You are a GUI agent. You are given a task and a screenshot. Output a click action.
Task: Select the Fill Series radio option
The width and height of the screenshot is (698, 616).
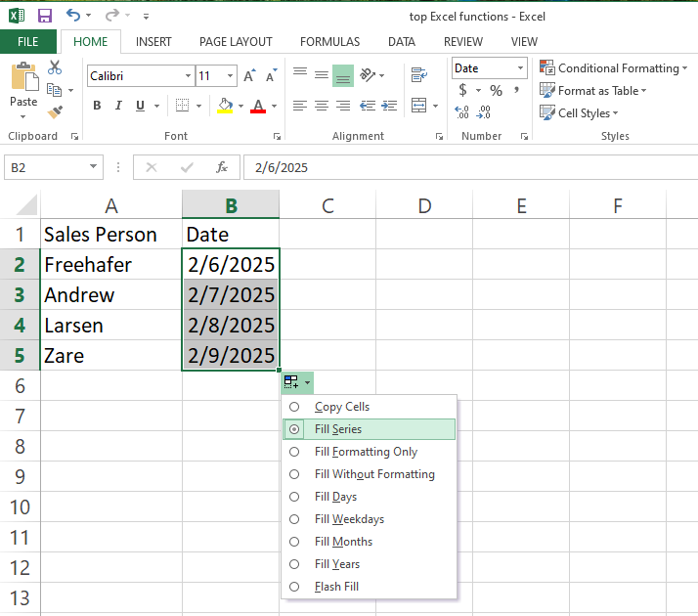(294, 429)
